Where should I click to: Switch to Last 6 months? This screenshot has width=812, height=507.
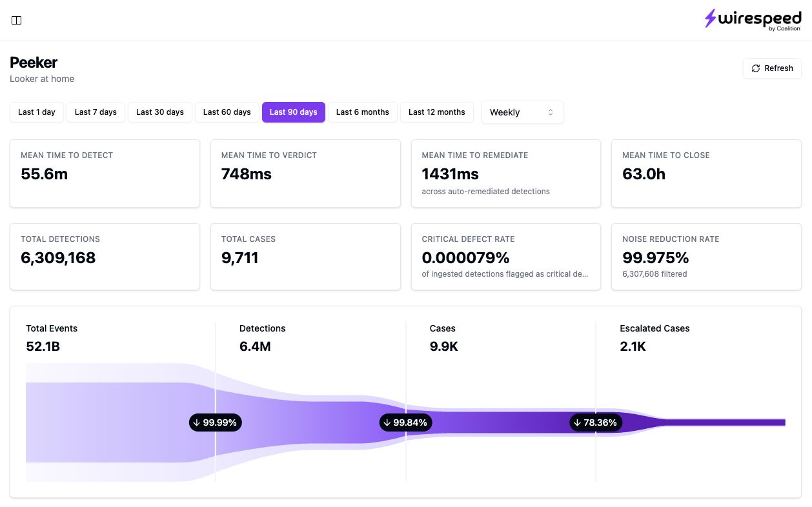(x=363, y=112)
